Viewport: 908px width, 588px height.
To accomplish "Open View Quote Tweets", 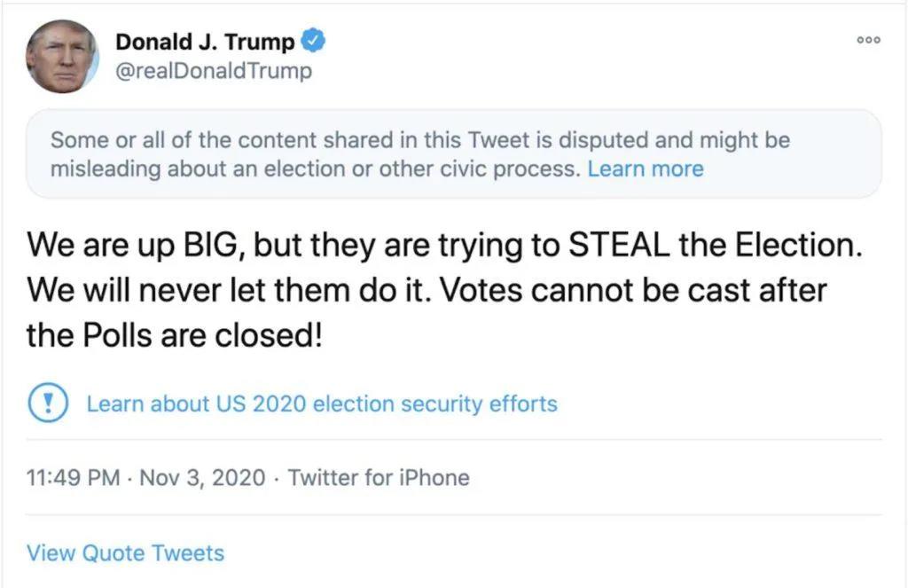I will pos(125,553).
